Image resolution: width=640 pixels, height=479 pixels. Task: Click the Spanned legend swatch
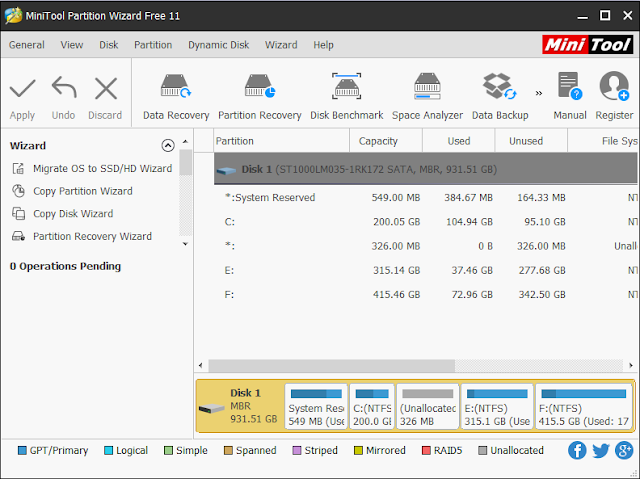[228, 450]
